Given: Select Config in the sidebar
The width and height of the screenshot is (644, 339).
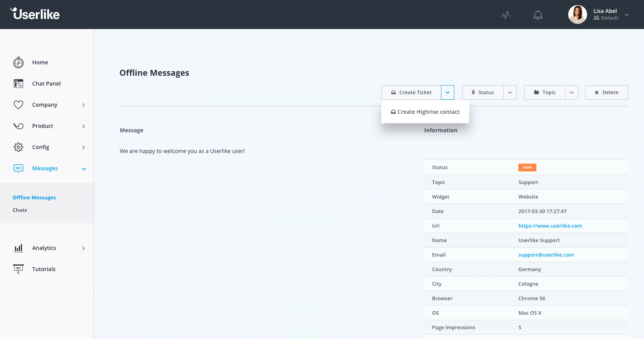Looking at the screenshot, I should 40,147.
